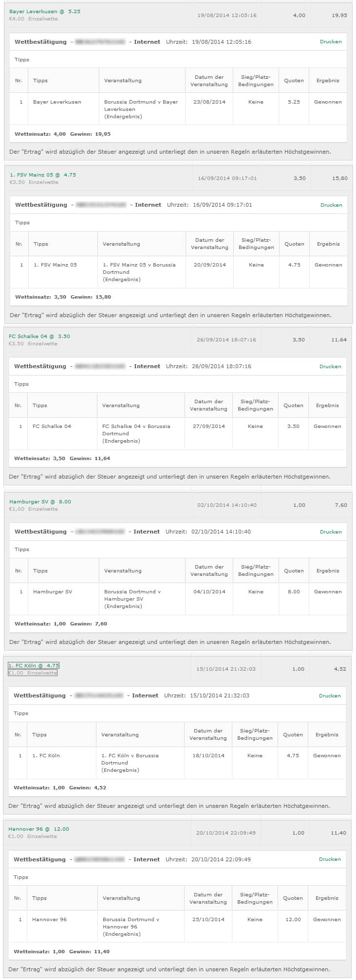356x980 pixels.
Task: Click the 23/08/2014 event date cell
Action: 209,102
